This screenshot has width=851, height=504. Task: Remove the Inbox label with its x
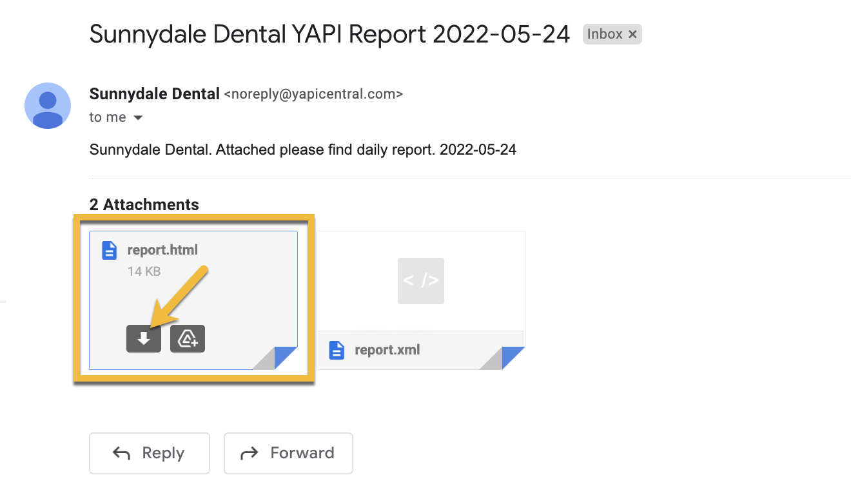click(633, 35)
